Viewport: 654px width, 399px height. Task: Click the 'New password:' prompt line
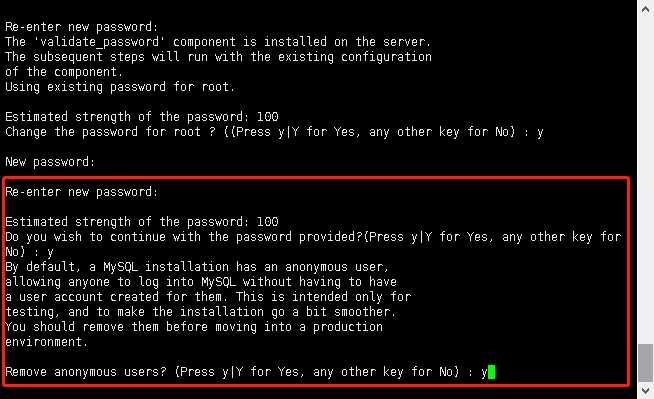click(50, 162)
